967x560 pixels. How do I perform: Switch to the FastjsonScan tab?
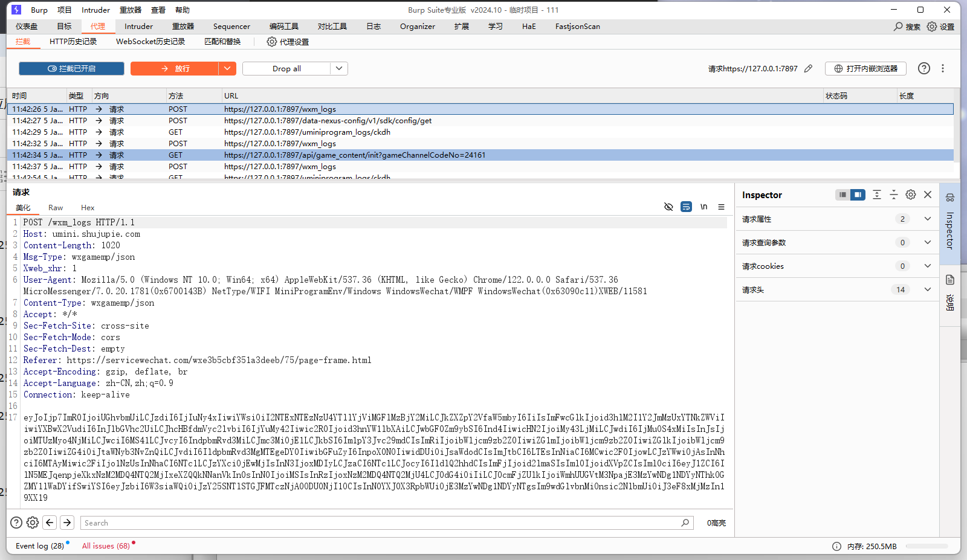578,27
